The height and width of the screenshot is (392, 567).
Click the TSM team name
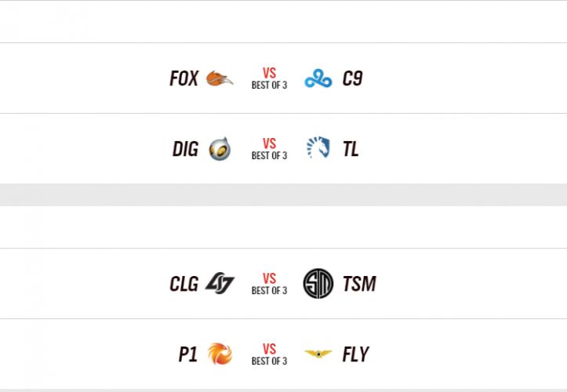359,283
